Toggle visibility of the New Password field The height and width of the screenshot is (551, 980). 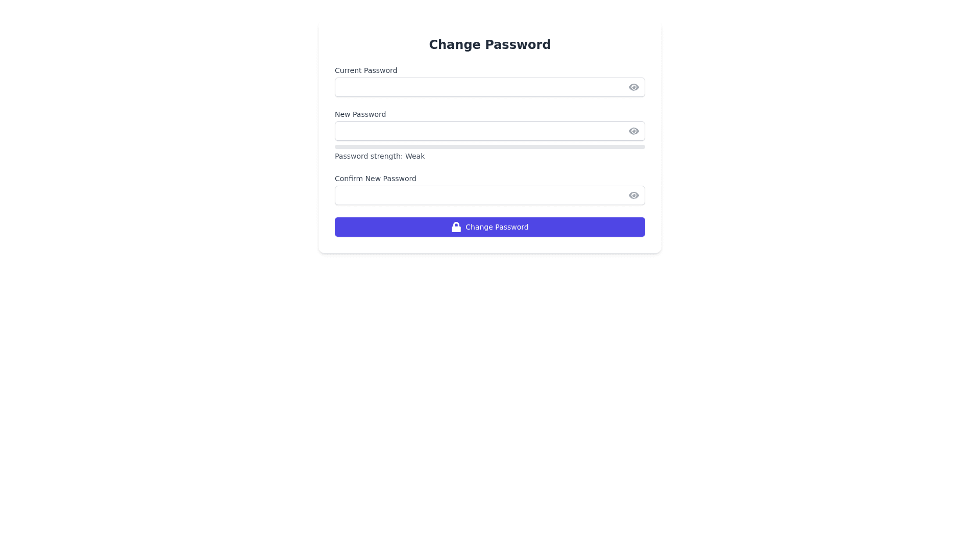point(633,131)
